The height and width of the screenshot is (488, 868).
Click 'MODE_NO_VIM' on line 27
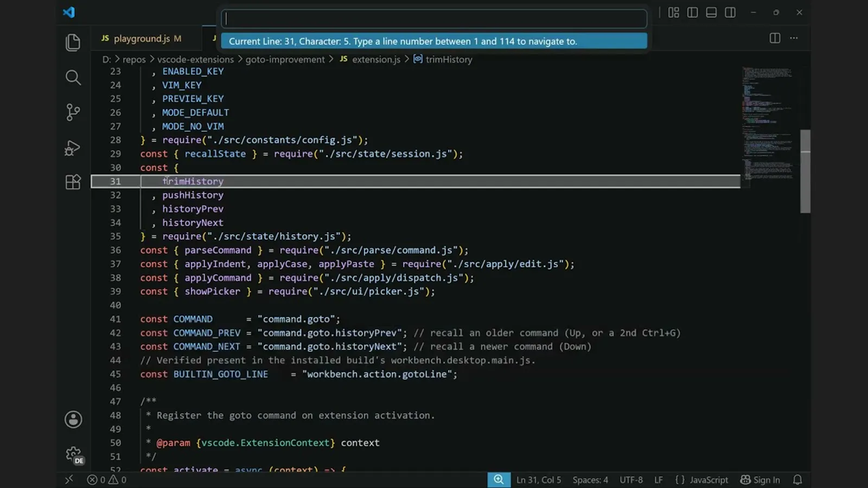193,126
